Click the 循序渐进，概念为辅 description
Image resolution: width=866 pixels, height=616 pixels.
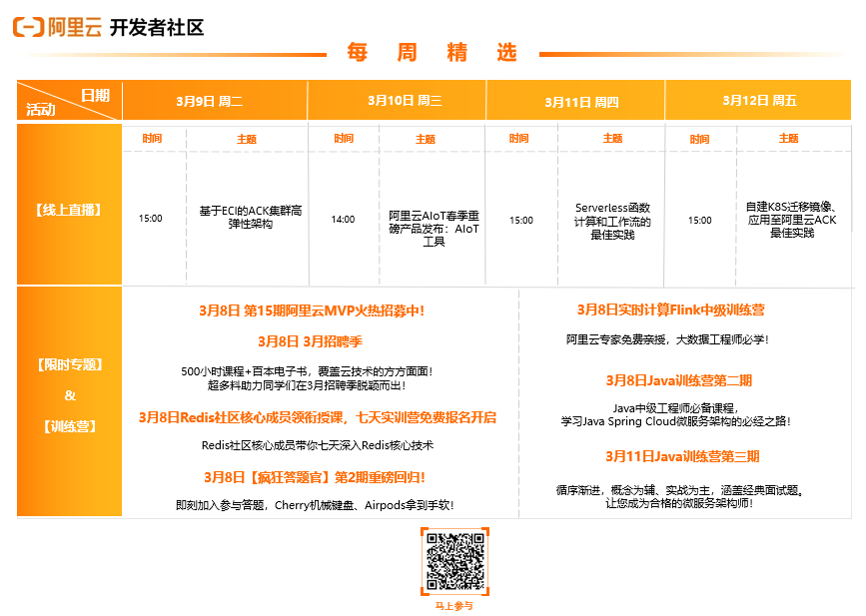point(680,496)
